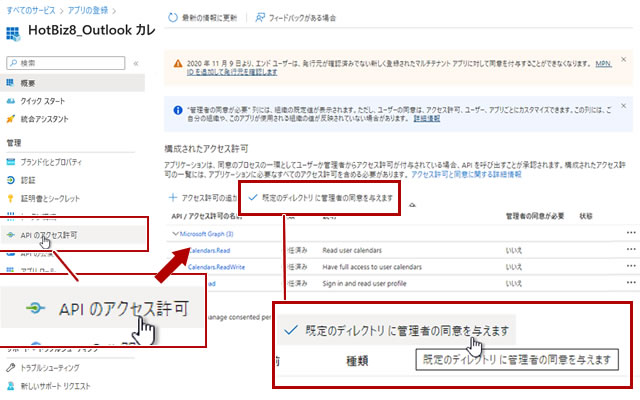640x400 pixels.
Task: Click the orange warning triangle icon
Action: (178, 64)
